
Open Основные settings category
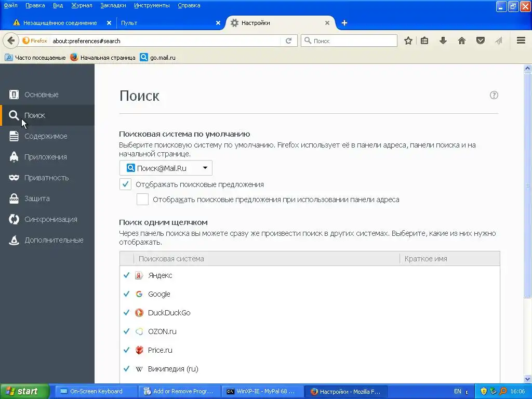click(x=47, y=95)
